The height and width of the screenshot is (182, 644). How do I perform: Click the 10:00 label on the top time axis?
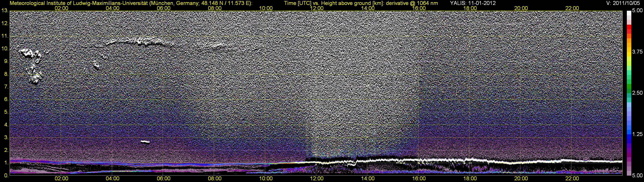[x=266, y=8]
